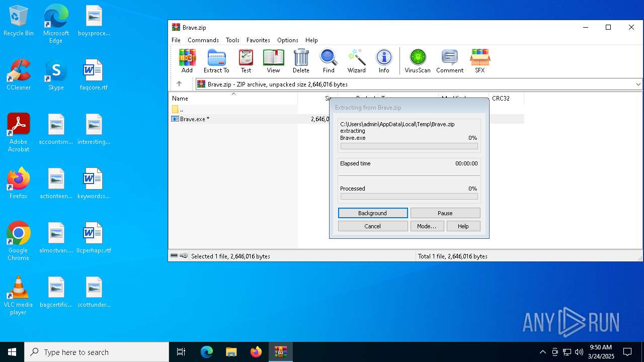644x362 pixels.
Task: Select the accountsm... image file on the desktop
Action: coord(56,129)
